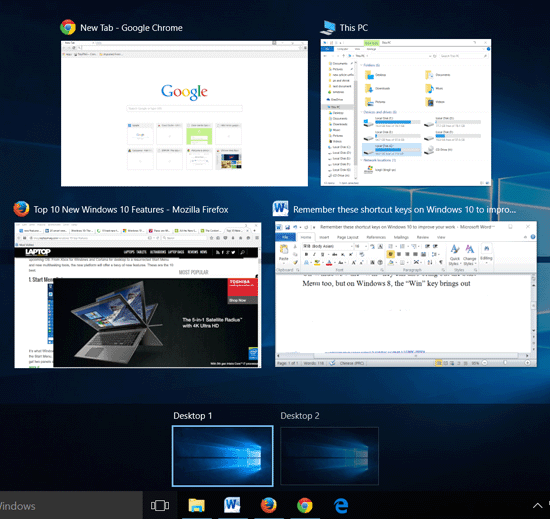
Task: Click the MOST POPULAR heading in Firefox
Action: 193,272
